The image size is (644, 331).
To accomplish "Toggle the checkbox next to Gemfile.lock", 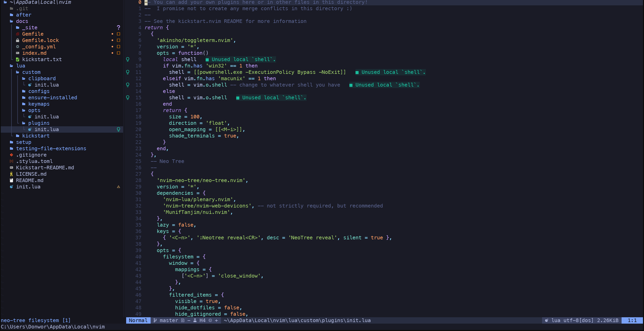I will coord(118,40).
